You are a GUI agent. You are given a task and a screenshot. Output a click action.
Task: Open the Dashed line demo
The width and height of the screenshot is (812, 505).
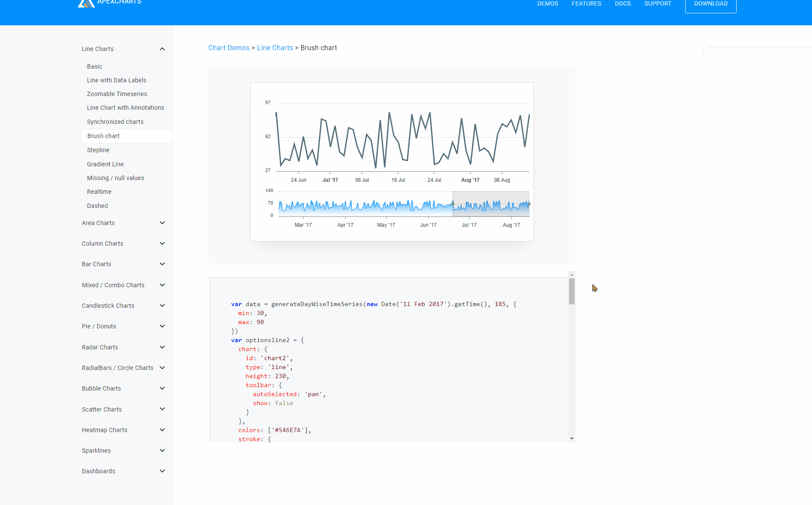(x=97, y=206)
